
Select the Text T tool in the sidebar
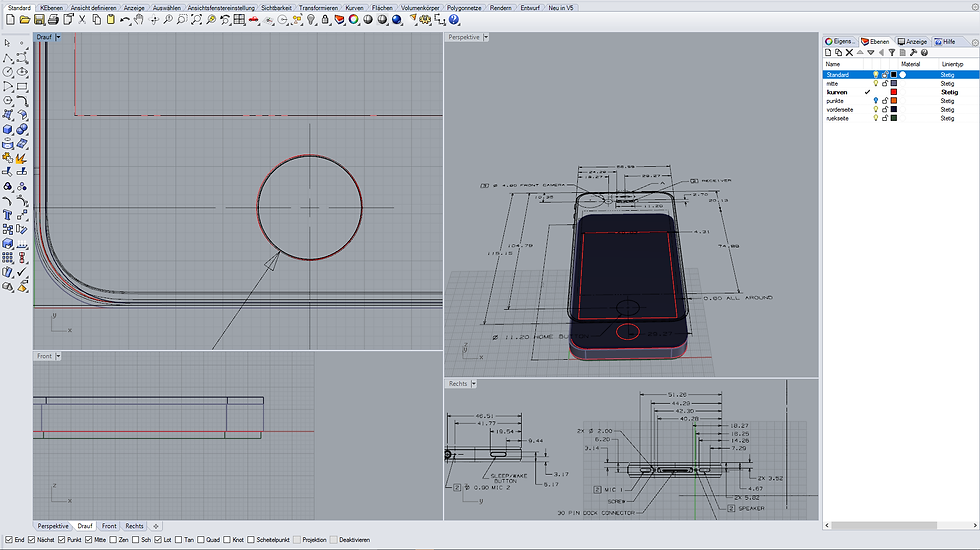[8, 215]
